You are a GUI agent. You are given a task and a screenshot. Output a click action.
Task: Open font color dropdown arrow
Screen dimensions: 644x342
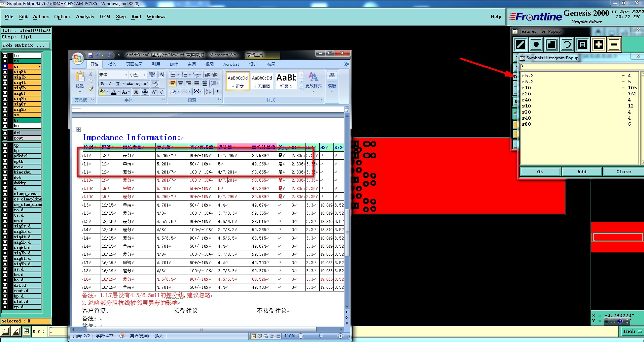pyautogui.click(x=119, y=92)
